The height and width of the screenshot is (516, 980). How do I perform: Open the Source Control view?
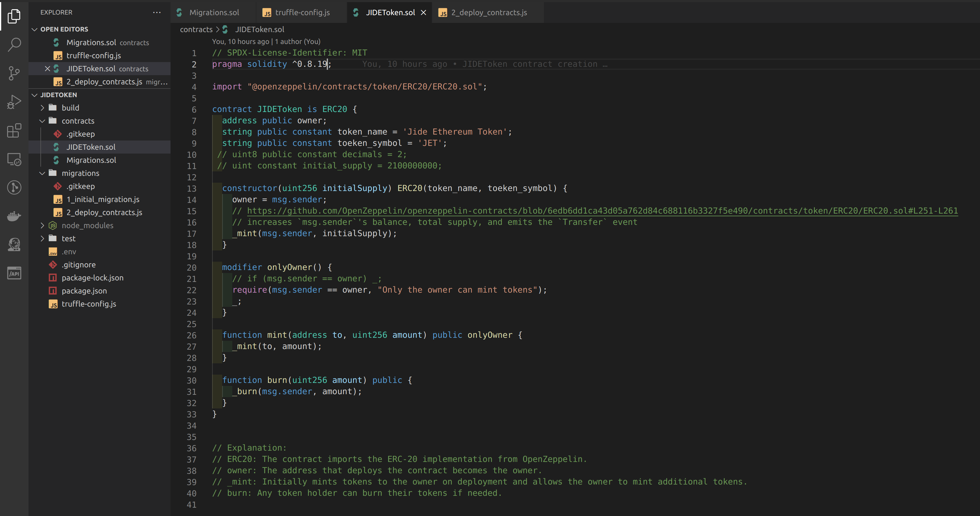(14, 73)
